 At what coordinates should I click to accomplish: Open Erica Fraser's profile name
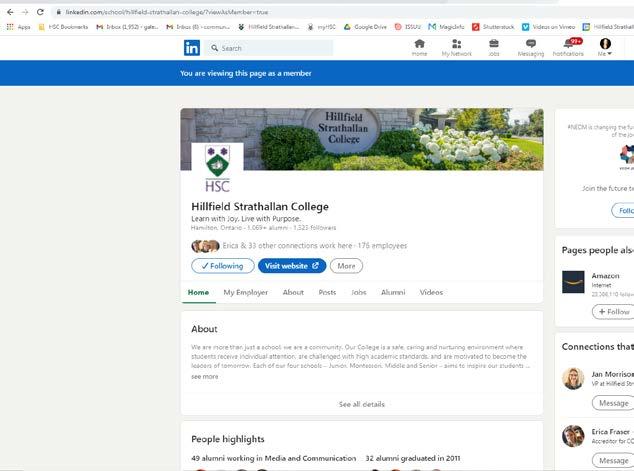pos(611,432)
